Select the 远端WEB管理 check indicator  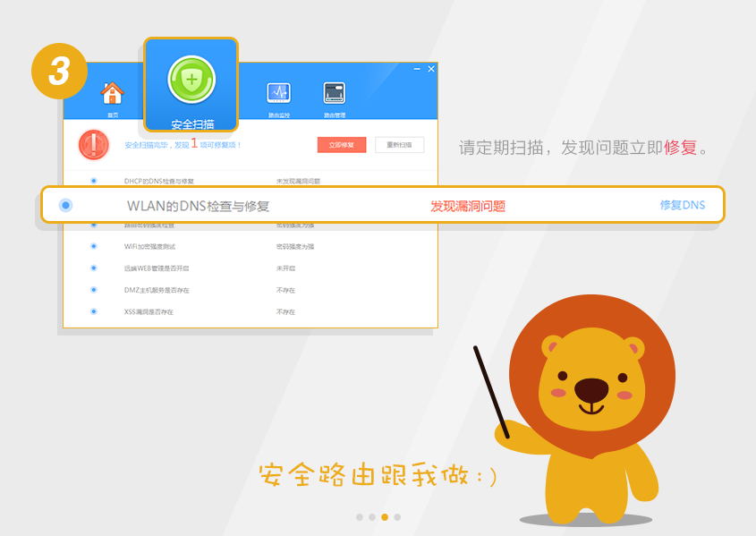94,269
